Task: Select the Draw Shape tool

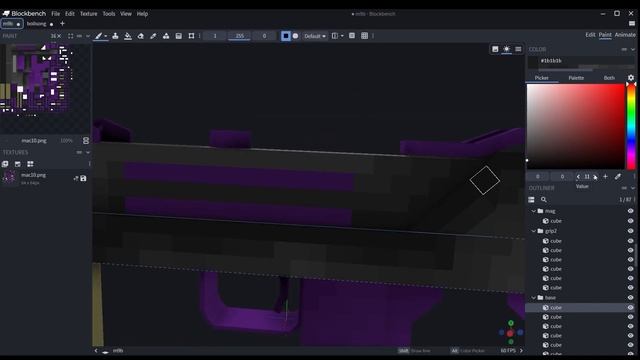Action: (x=166, y=36)
